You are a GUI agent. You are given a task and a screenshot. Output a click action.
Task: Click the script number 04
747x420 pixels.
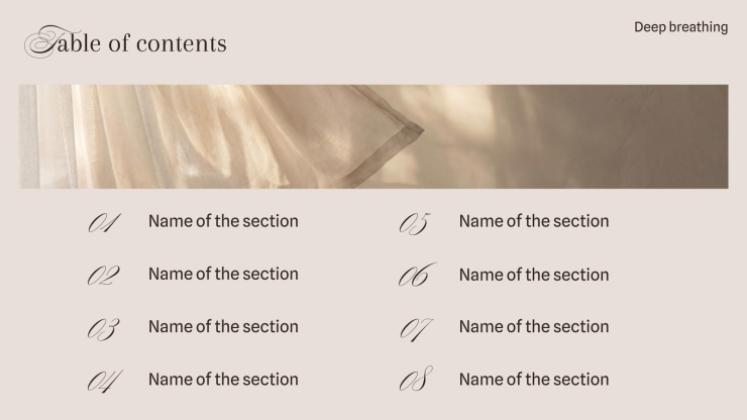pyautogui.click(x=104, y=381)
